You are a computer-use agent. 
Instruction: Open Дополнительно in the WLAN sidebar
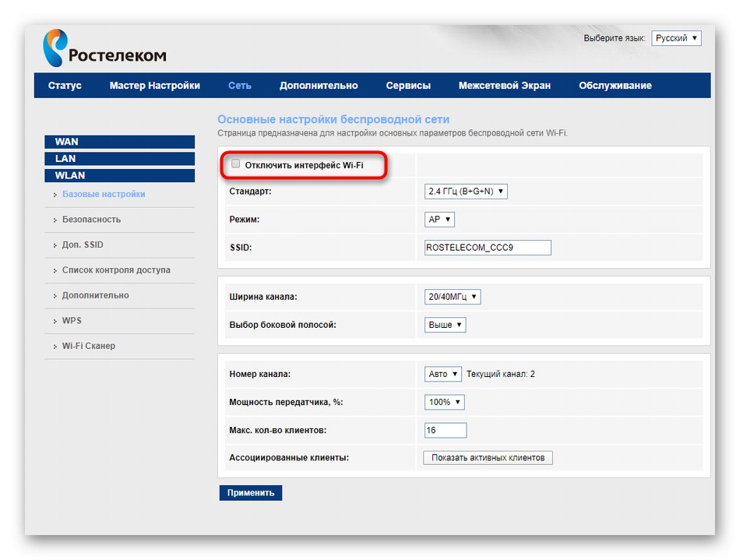[95, 295]
